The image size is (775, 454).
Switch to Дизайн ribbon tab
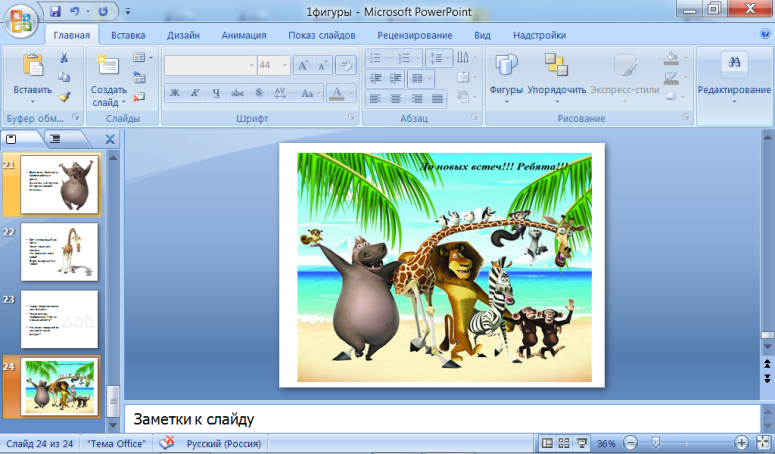pyautogui.click(x=183, y=35)
